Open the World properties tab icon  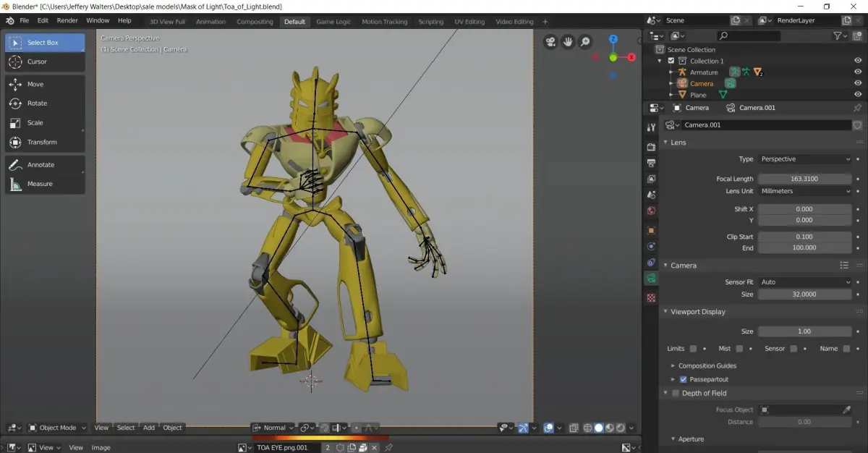click(651, 211)
